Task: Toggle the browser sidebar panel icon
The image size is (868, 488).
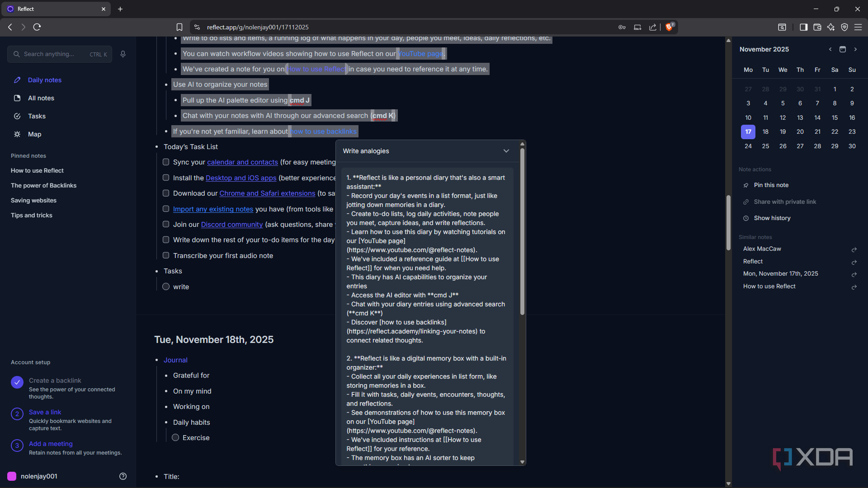Action: [x=803, y=27]
